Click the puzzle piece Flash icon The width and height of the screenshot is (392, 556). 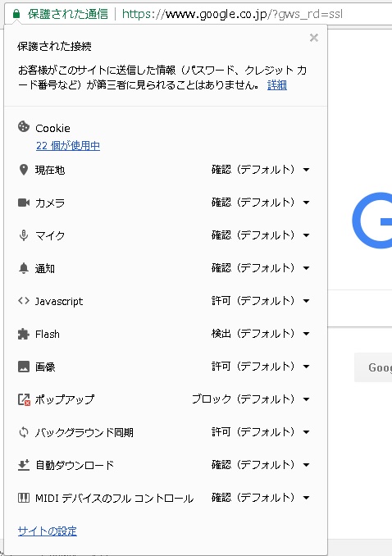coord(24,334)
